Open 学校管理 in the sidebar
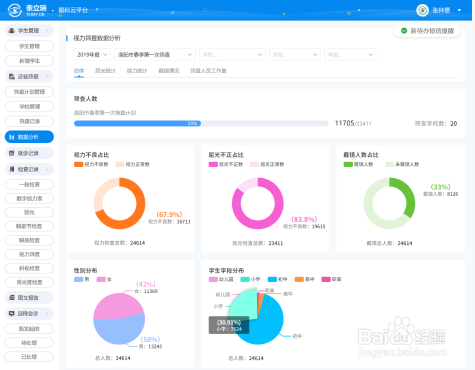 coord(29,107)
